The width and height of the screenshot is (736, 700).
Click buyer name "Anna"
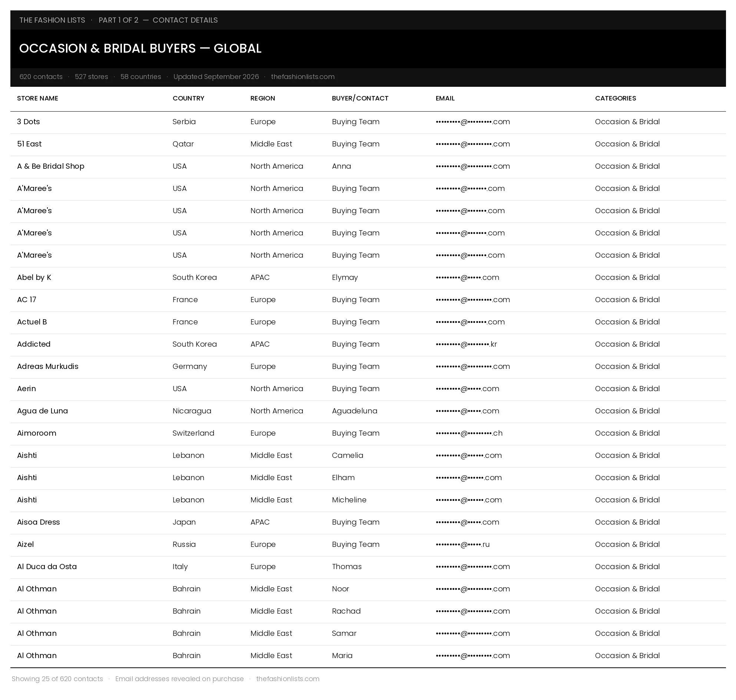click(x=341, y=166)
